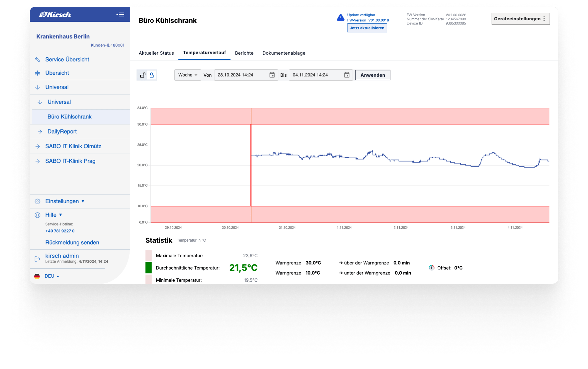The image size is (588, 369).
Task: Click the service hotline number +49 781 9227 0
Action: click(60, 231)
